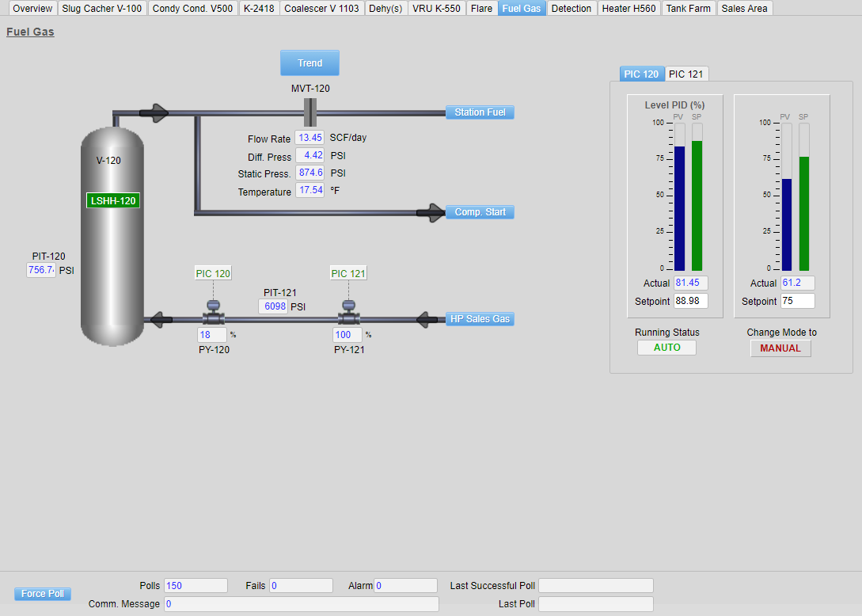Open the Dehy(s) tab

[385, 8]
